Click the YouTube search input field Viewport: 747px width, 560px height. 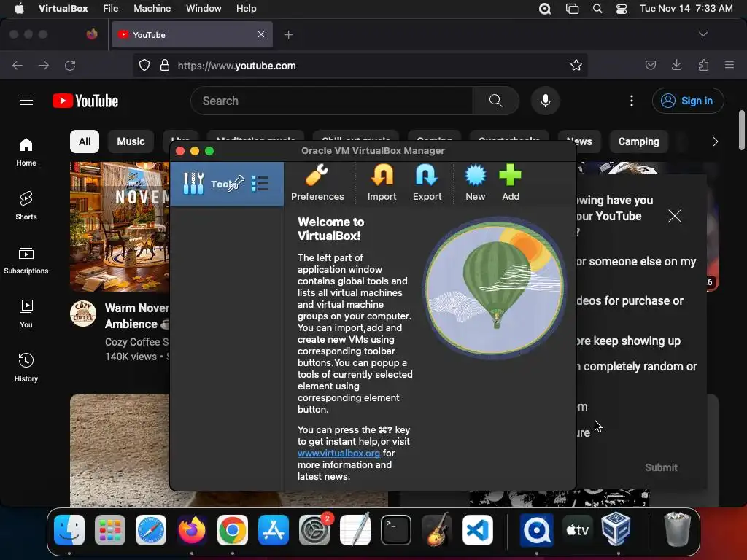pos(332,101)
